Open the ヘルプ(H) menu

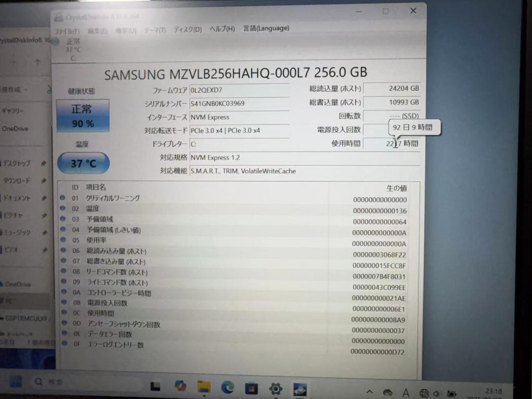(222, 30)
